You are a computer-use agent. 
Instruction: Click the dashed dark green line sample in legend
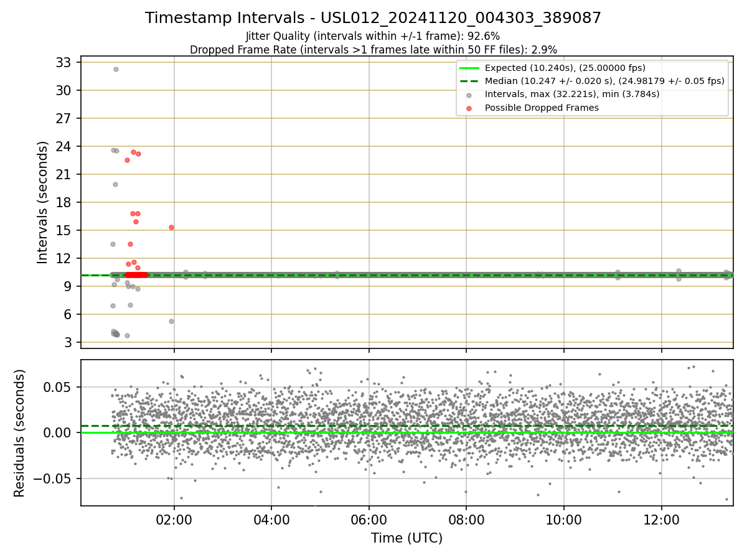469,81
